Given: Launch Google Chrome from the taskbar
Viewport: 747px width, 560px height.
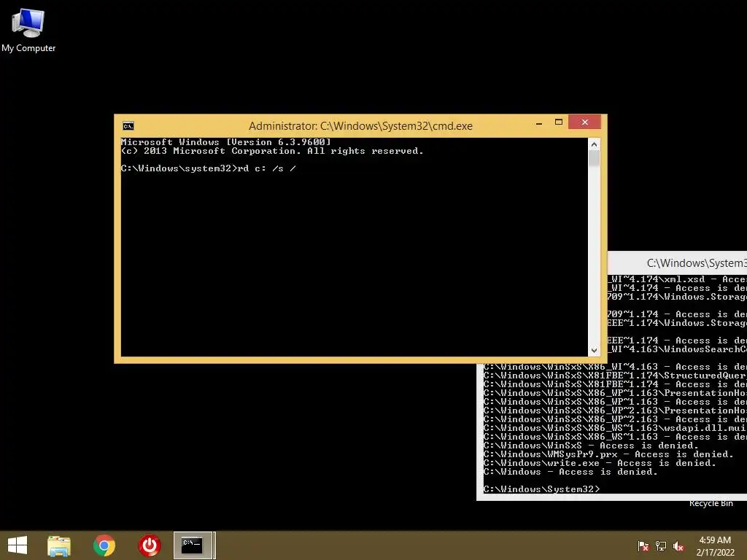Looking at the screenshot, I should click(104, 545).
